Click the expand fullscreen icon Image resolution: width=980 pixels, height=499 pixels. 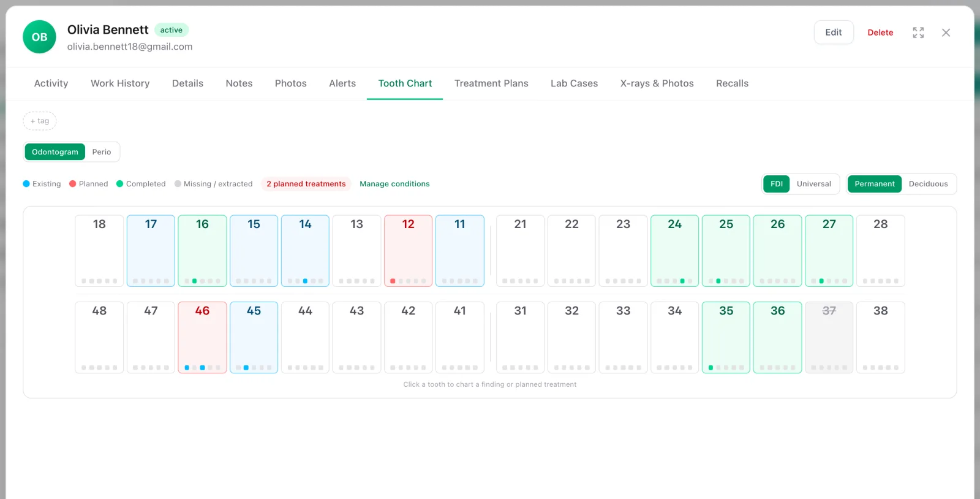pos(918,32)
